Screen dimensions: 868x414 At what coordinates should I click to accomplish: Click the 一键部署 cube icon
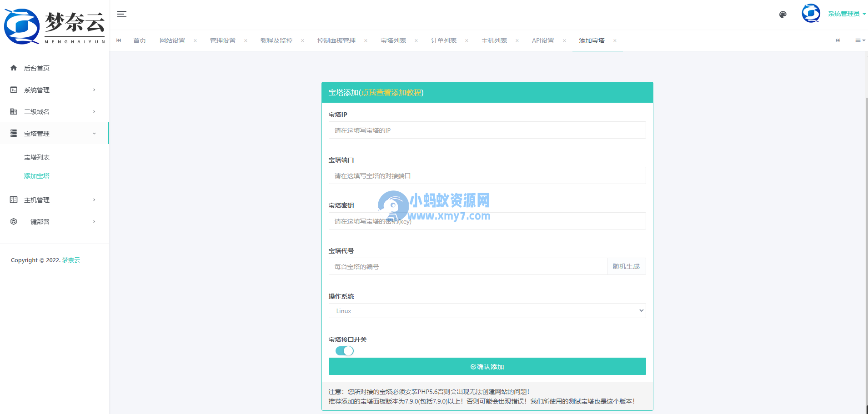(x=13, y=221)
